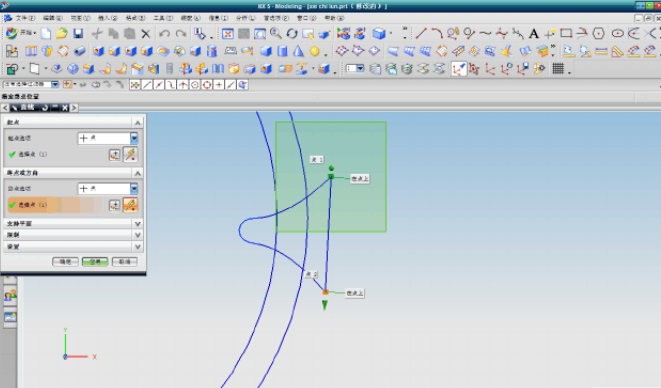Click the 取消 Cancel button

click(x=125, y=262)
